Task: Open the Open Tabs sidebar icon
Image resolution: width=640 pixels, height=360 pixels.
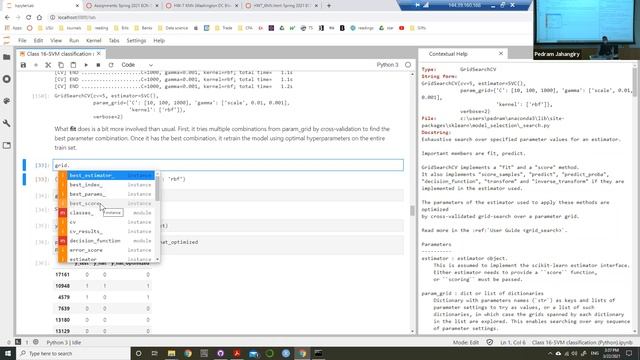Action: (x=7, y=145)
